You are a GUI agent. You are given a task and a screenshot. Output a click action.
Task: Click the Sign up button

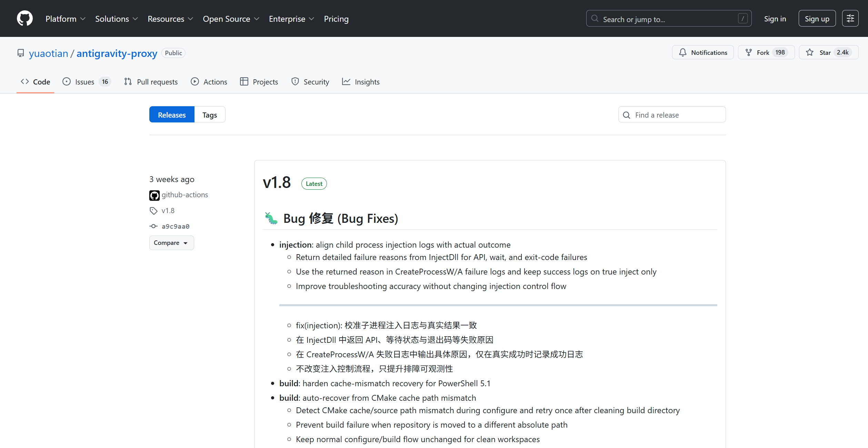click(x=817, y=19)
